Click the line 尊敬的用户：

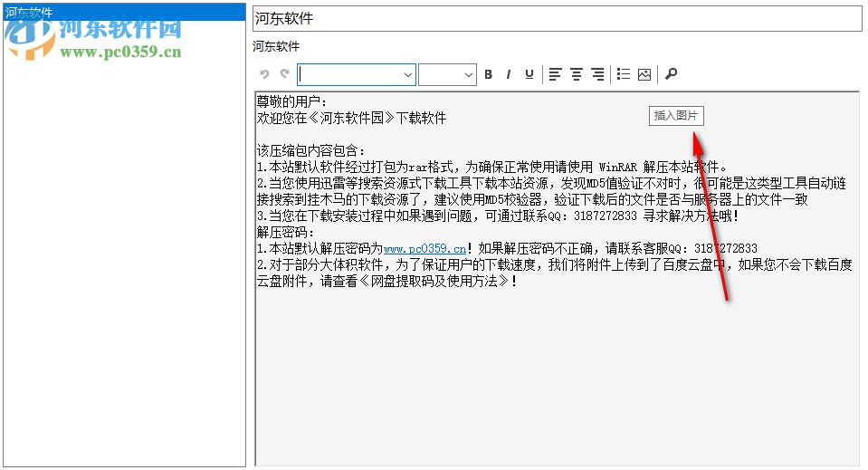click(x=292, y=101)
